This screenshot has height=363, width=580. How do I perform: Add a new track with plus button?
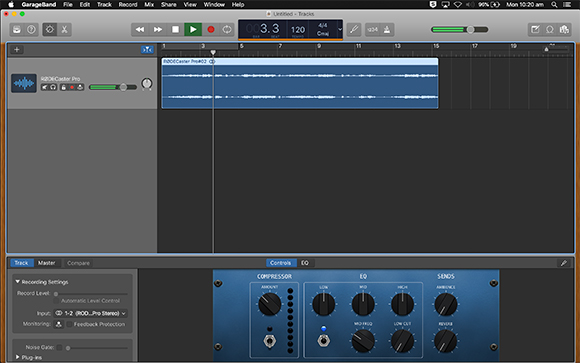coord(17,50)
